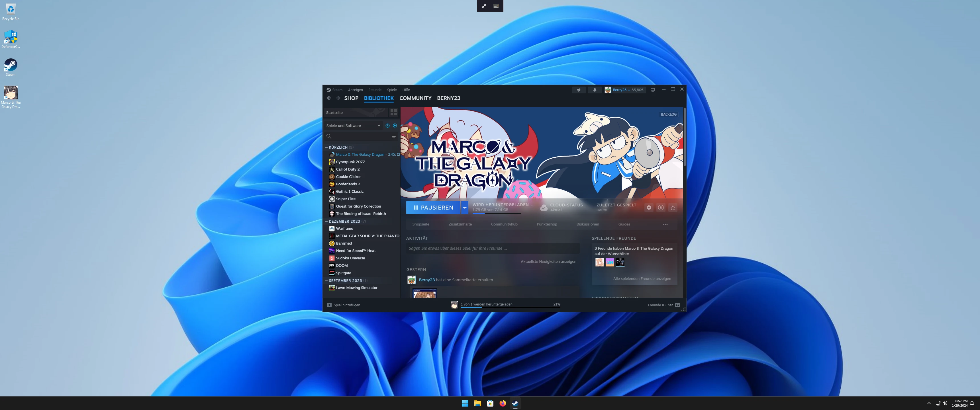Image resolution: width=980 pixels, height=410 pixels.
Task: Go forward with the Steam forward arrow
Action: coord(338,98)
